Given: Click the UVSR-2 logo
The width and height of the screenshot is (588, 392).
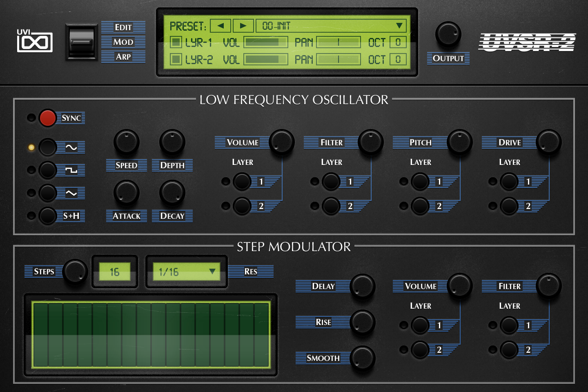Looking at the screenshot, I should pyautogui.click(x=527, y=42).
